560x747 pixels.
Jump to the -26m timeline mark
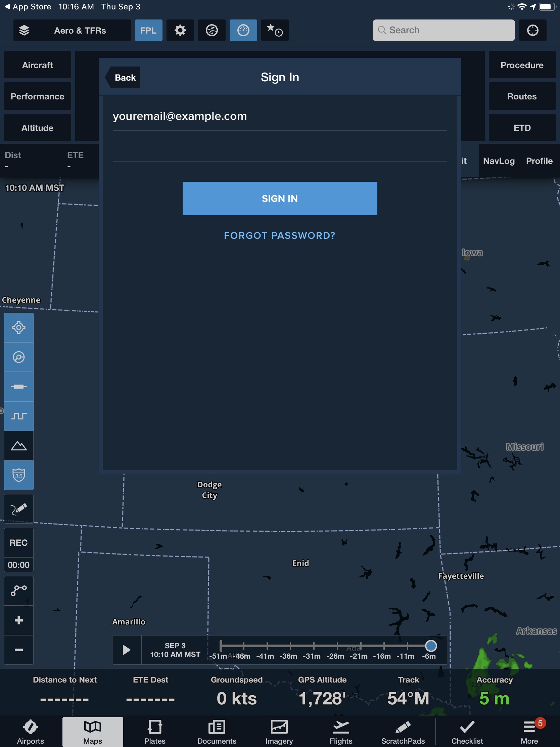[x=335, y=656]
